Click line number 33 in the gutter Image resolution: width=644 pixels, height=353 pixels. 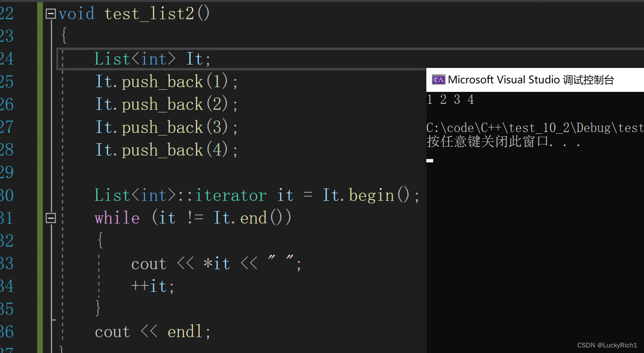tap(7, 263)
